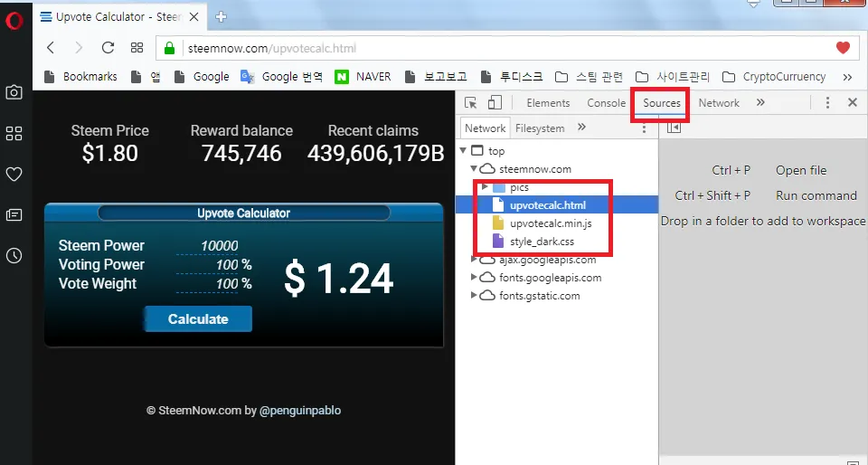Expand fonts.gstatic.com node
The height and width of the screenshot is (465, 868).
click(x=473, y=296)
